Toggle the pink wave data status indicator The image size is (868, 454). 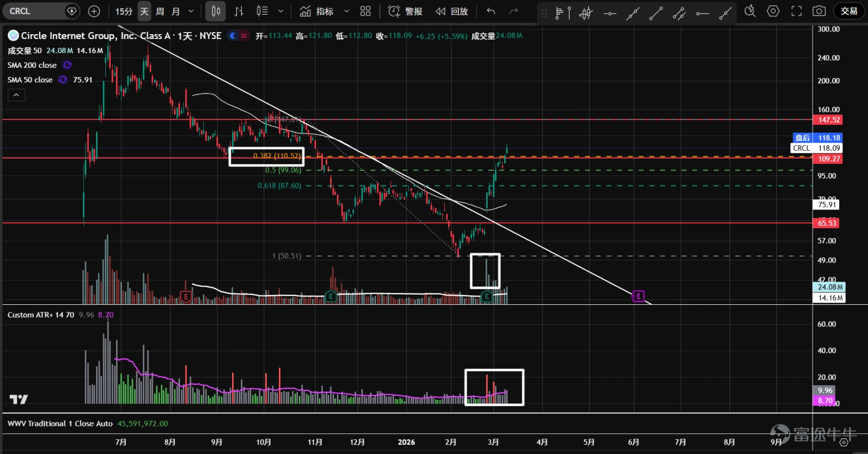(x=244, y=36)
